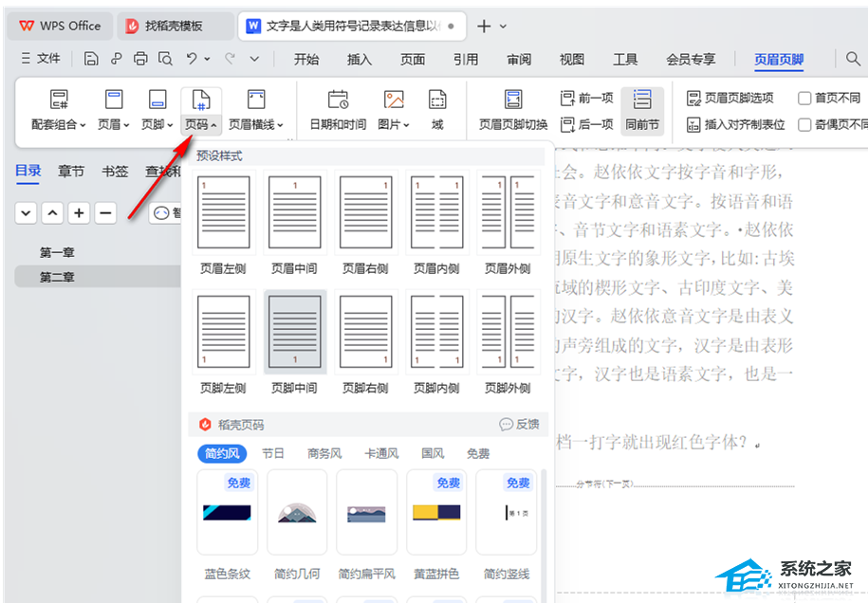Open the 页眉横线 dropdown
The image size is (868, 603).
255,124
